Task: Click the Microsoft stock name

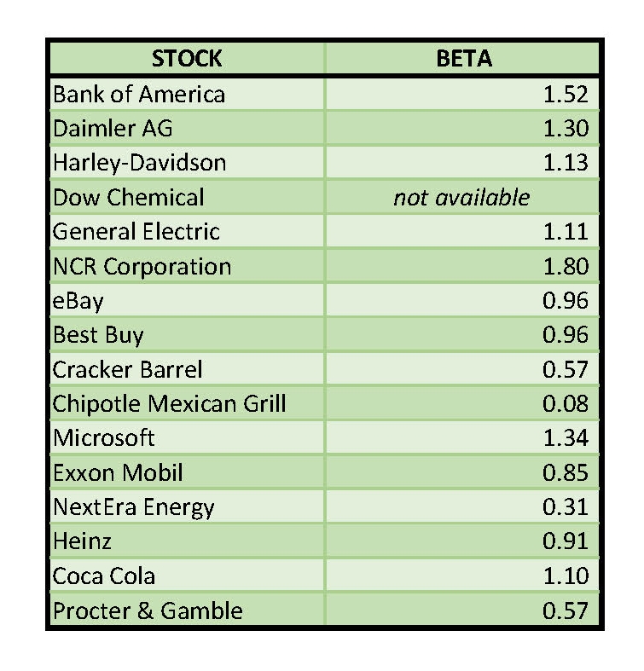Action: click(104, 438)
